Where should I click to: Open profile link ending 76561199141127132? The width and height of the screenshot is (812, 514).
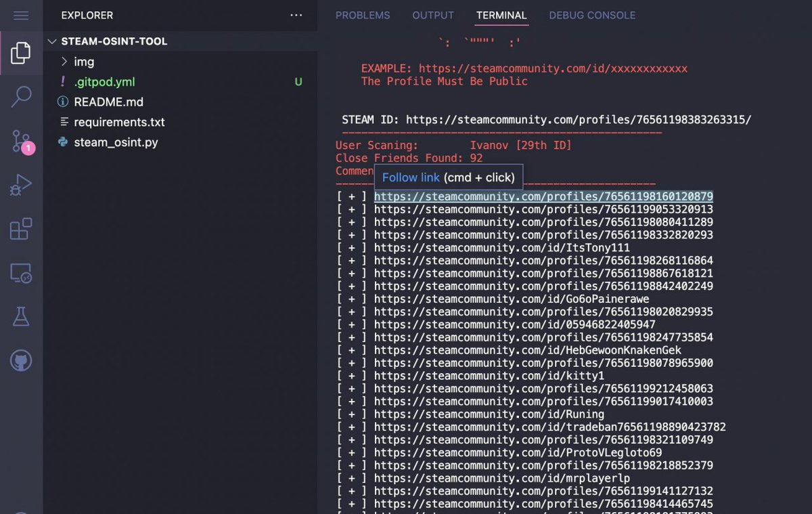[x=543, y=492]
